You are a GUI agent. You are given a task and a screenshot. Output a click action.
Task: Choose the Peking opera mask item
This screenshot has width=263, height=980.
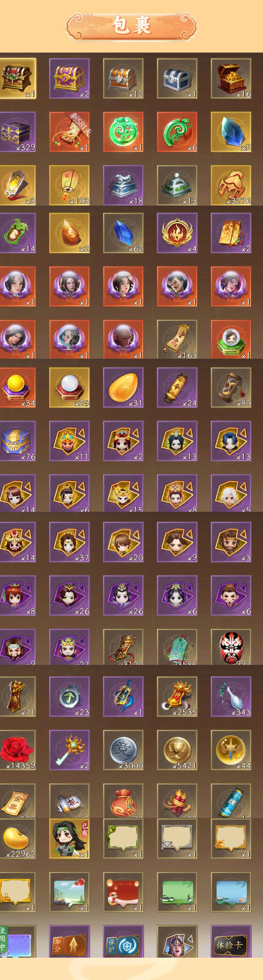231,647
